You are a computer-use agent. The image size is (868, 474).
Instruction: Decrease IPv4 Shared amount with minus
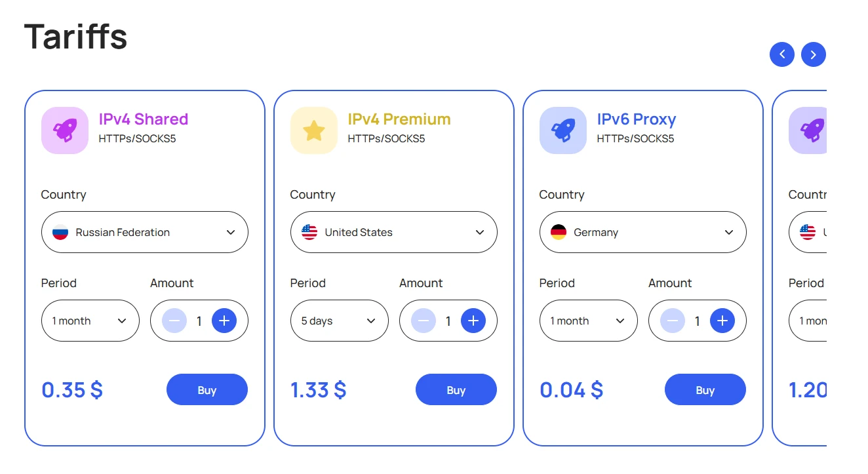174,321
